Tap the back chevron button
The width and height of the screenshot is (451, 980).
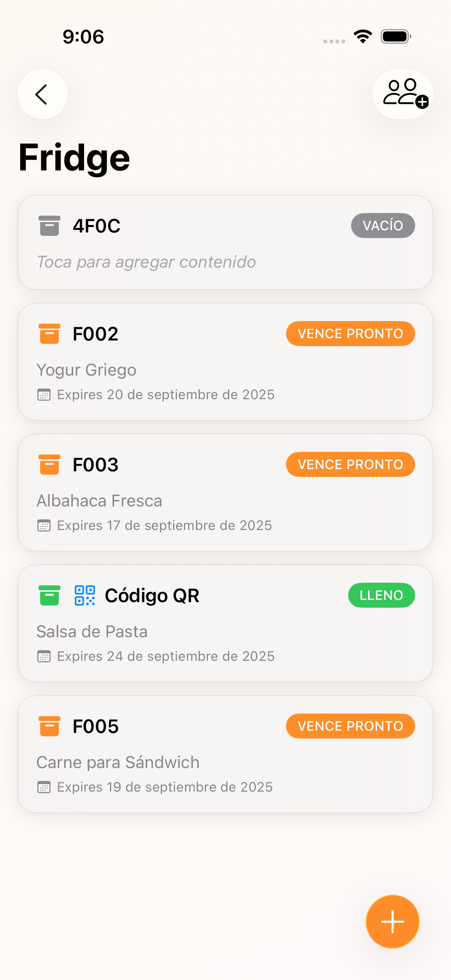pyautogui.click(x=42, y=94)
